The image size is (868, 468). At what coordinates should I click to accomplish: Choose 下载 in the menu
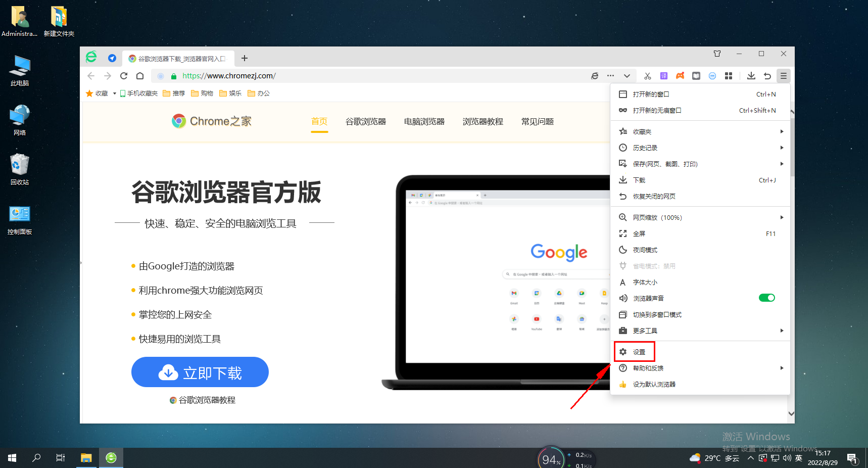700,180
